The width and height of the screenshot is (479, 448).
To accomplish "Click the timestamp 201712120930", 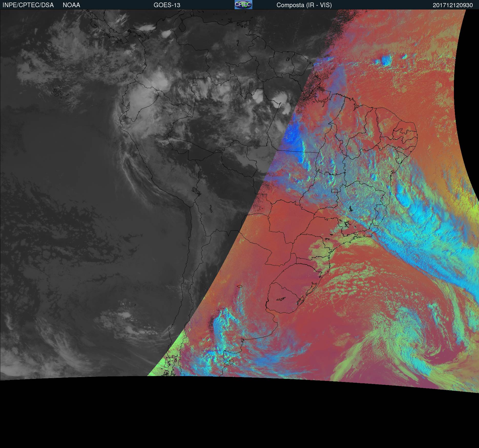I will 453,5.
